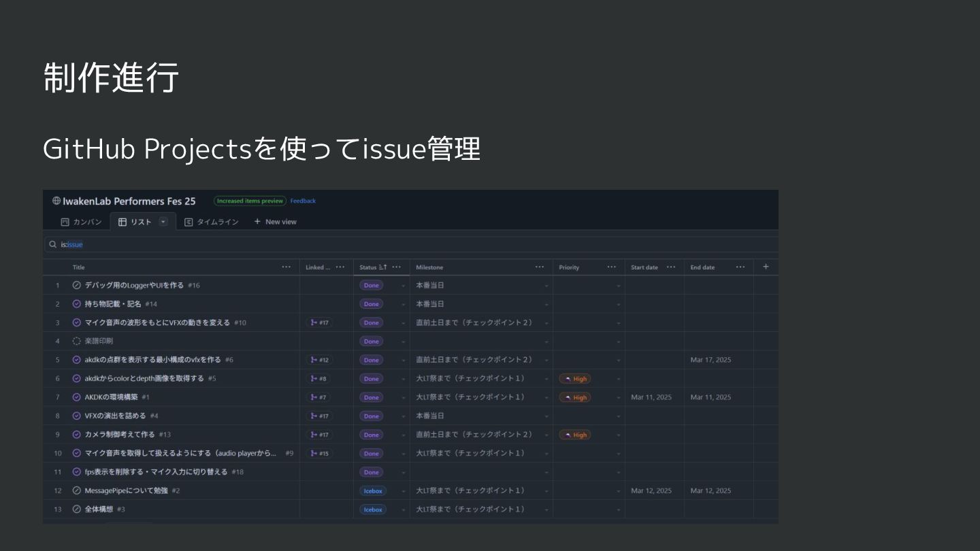The image size is (980, 551).
Task: Open Priority dropdown for AKDKの環境構築 row
Action: [619, 397]
